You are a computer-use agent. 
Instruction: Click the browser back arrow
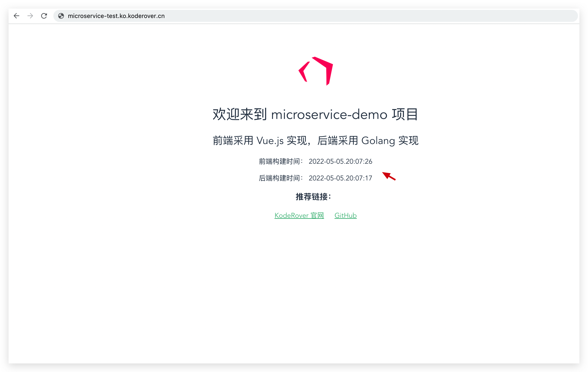click(16, 16)
